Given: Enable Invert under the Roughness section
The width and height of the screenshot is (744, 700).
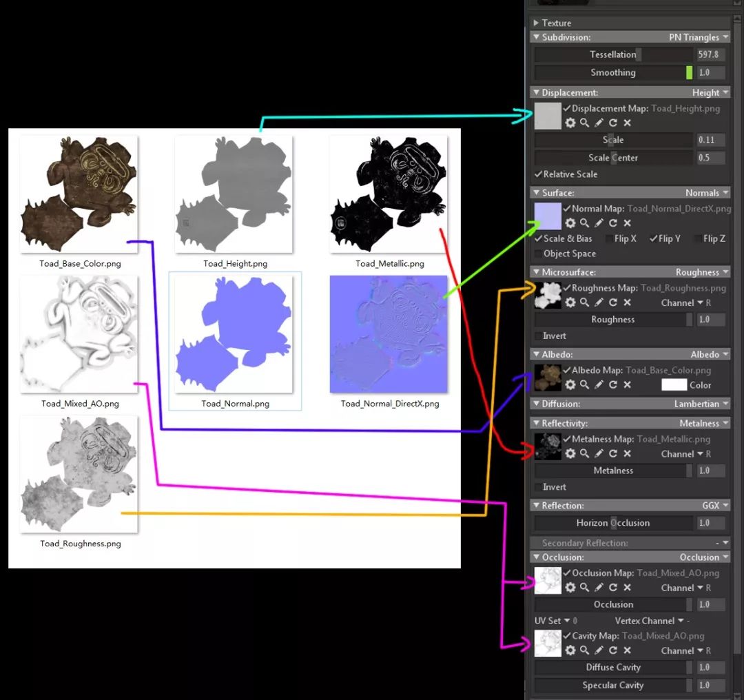Looking at the screenshot, I should (538, 336).
